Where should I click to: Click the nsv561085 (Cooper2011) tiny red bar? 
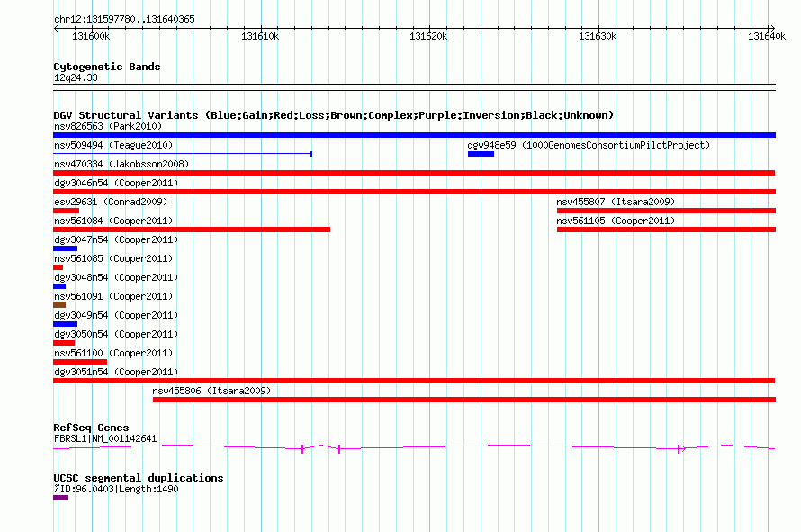(x=58, y=267)
